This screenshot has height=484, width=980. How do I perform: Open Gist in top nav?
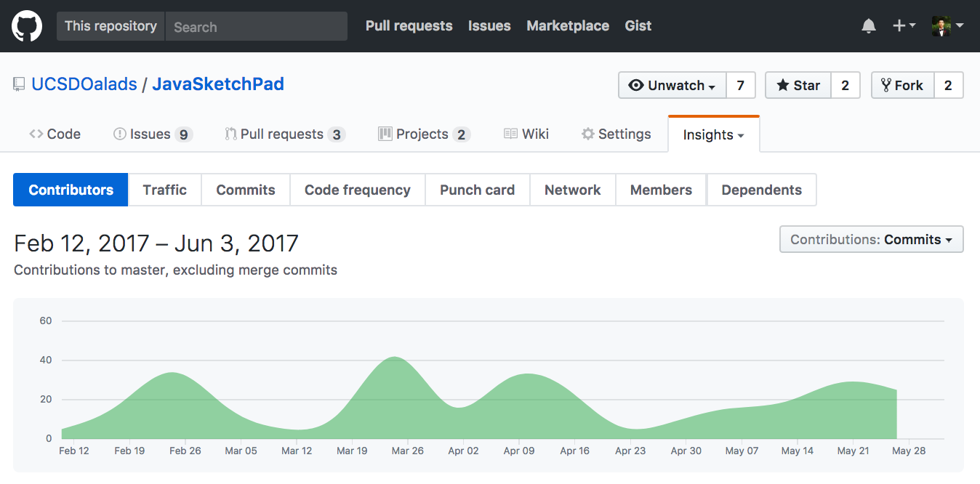click(x=638, y=26)
